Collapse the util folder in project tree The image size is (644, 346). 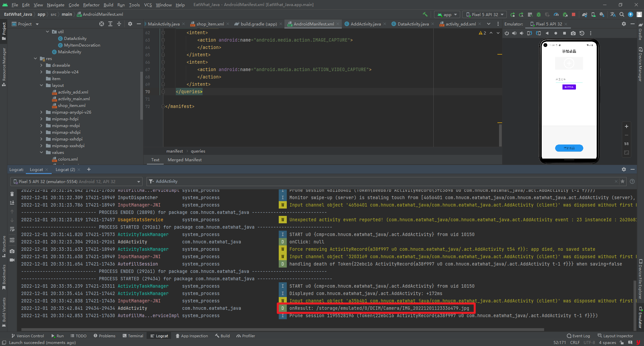pos(47,32)
